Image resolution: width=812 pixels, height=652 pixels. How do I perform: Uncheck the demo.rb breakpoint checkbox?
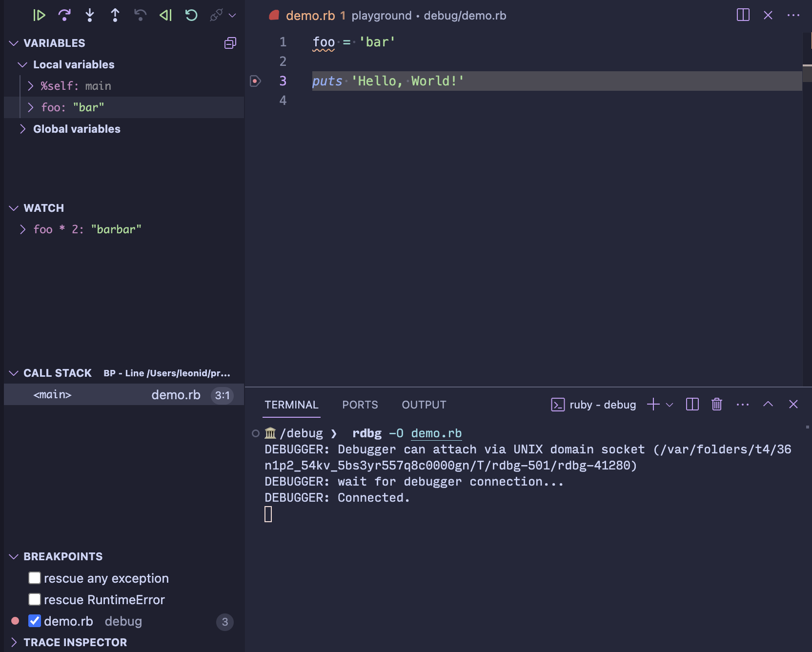35,621
